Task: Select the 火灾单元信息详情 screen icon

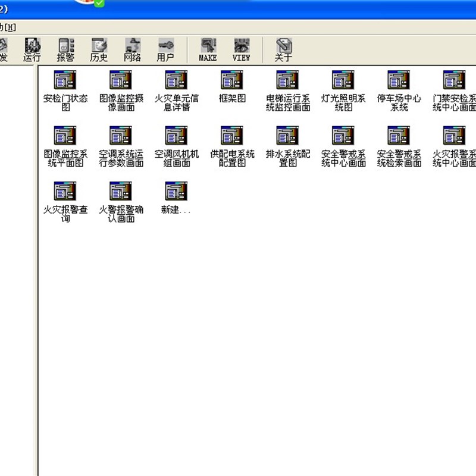Action: coord(176,80)
